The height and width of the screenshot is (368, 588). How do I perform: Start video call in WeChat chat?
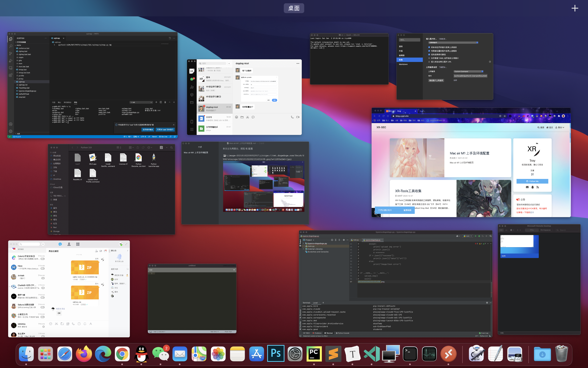tap(298, 117)
